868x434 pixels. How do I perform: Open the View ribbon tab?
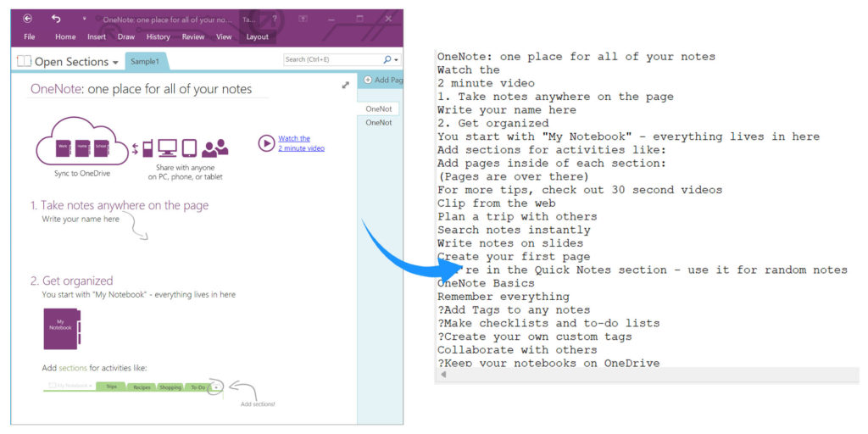[224, 37]
